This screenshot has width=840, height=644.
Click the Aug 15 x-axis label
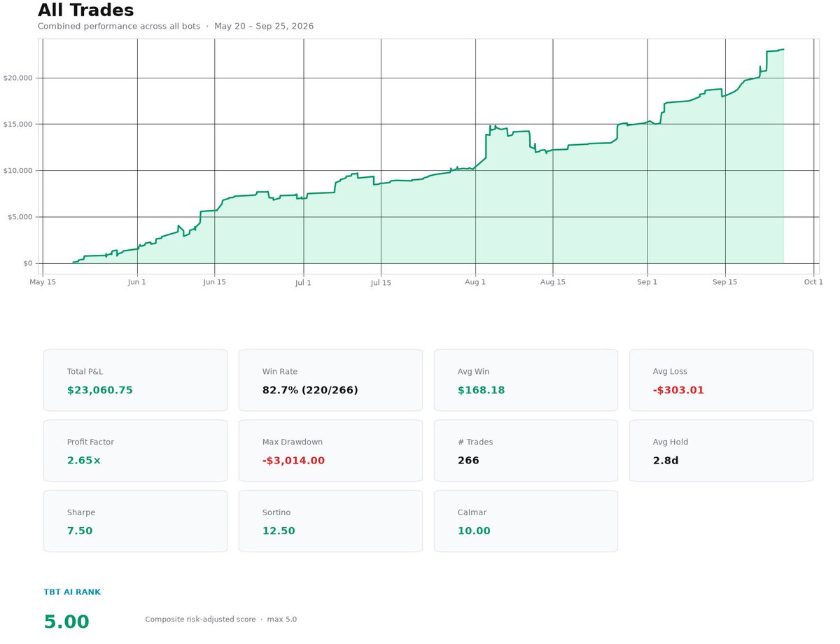(x=553, y=282)
